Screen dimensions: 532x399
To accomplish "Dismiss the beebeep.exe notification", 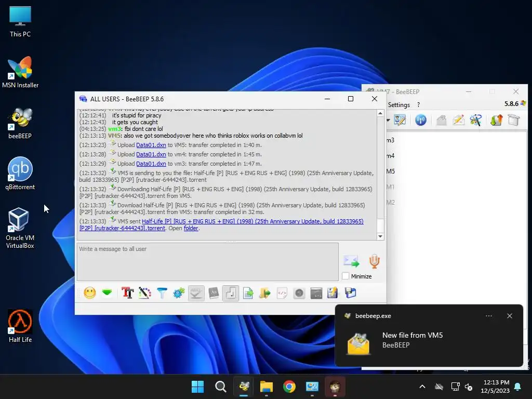I will [x=510, y=316].
